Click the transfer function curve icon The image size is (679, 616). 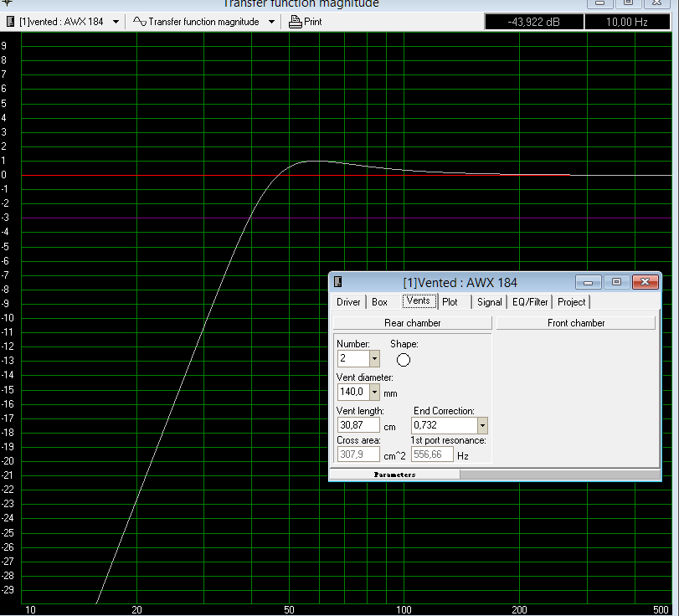click(x=140, y=21)
